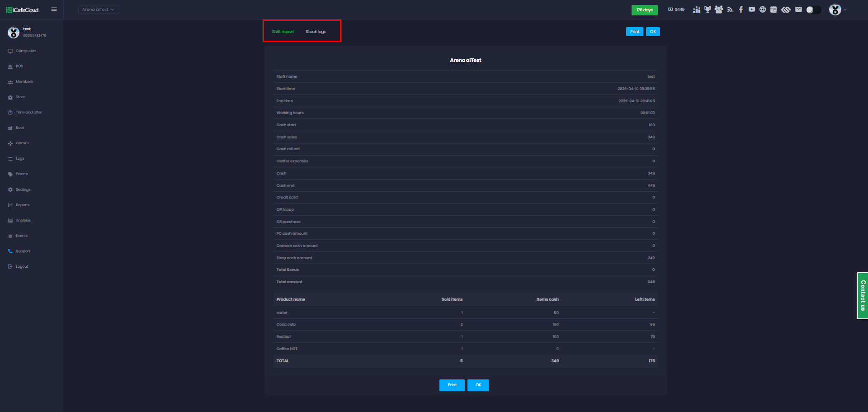Open the RSS feed icon
Image resolution: width=868 pixels, height=412 pixels.
coord(730,9)
